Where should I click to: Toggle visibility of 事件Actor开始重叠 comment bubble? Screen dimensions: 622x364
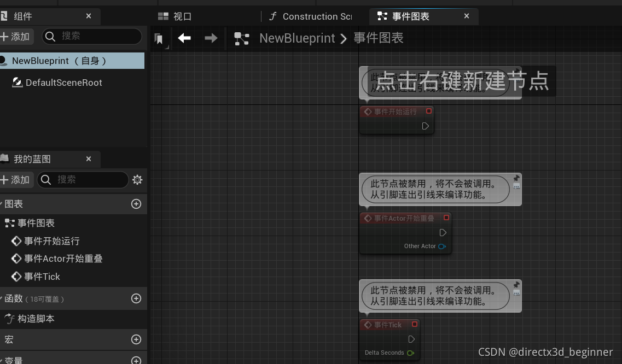(516, 186)
